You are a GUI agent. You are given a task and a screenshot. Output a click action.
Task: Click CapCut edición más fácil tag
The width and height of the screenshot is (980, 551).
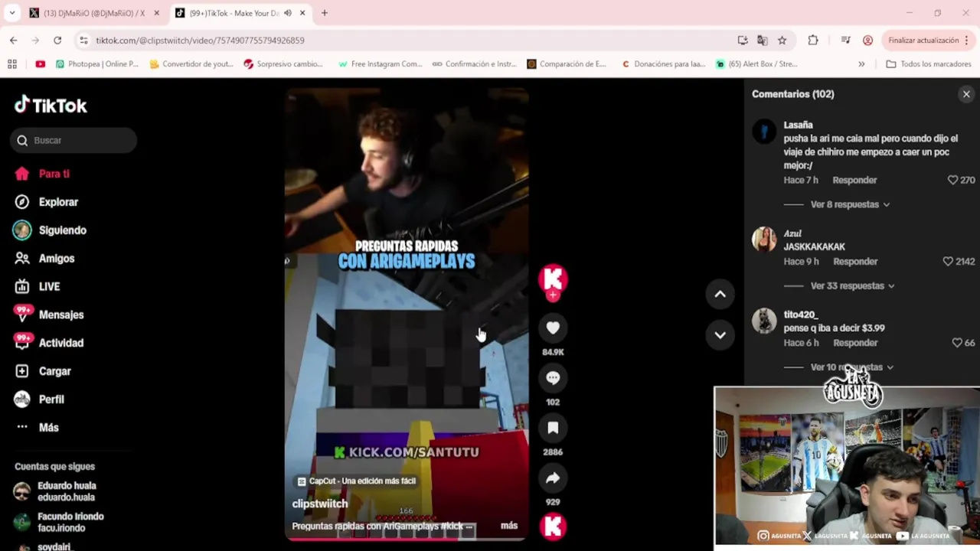356,481
